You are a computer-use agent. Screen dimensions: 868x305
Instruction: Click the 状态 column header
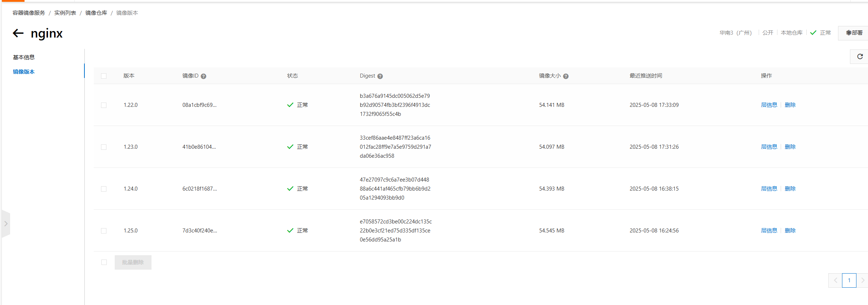(x=293, y=76)
